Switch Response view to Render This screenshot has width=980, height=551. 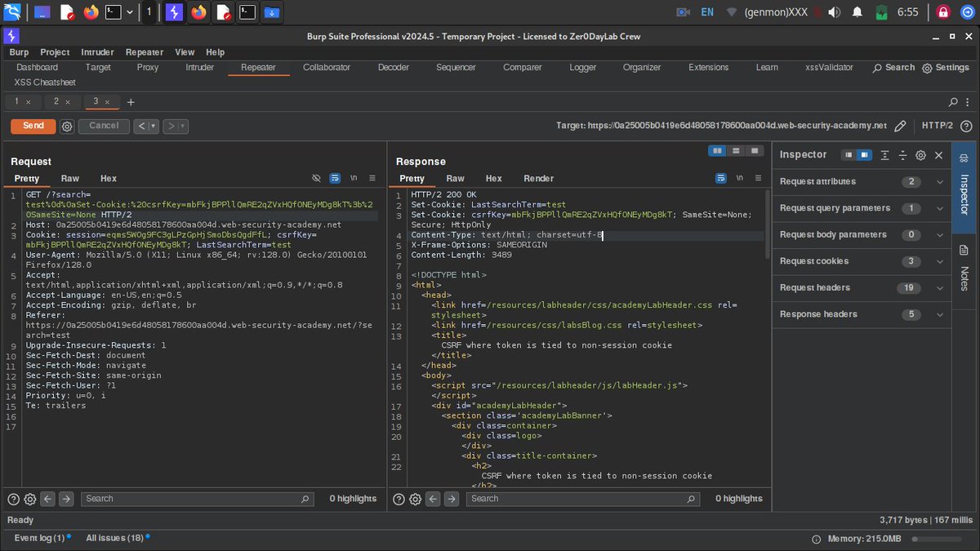coord(538,178)
